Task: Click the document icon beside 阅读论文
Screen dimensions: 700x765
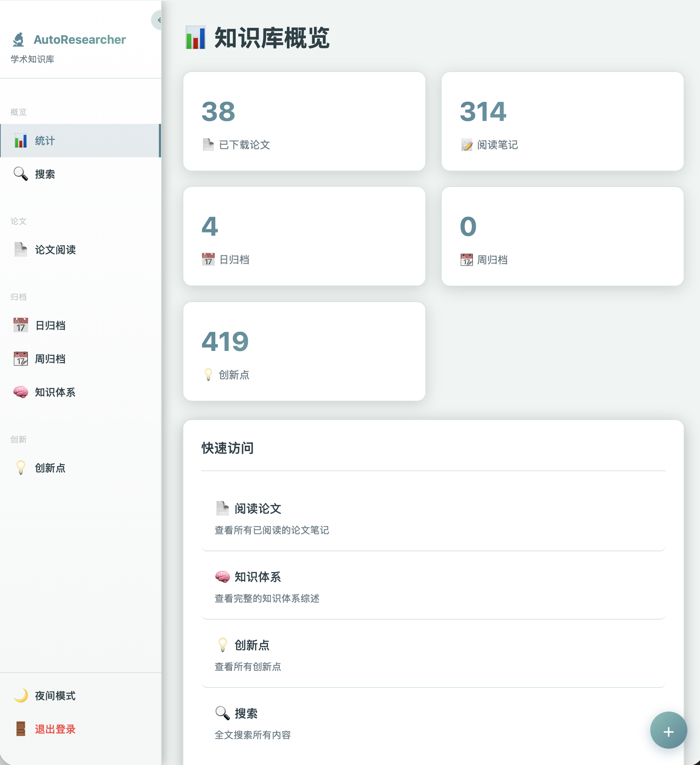Action: tap(222, 509)
